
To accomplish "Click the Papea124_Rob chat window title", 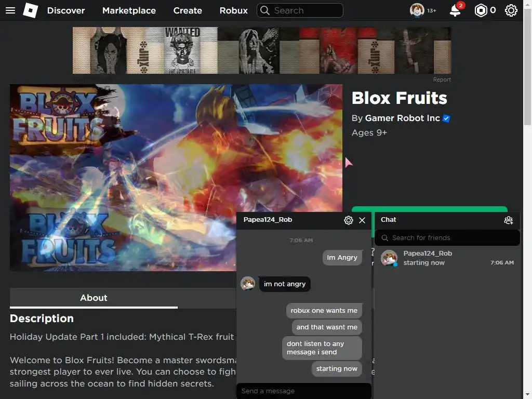I will coord(268,220).
